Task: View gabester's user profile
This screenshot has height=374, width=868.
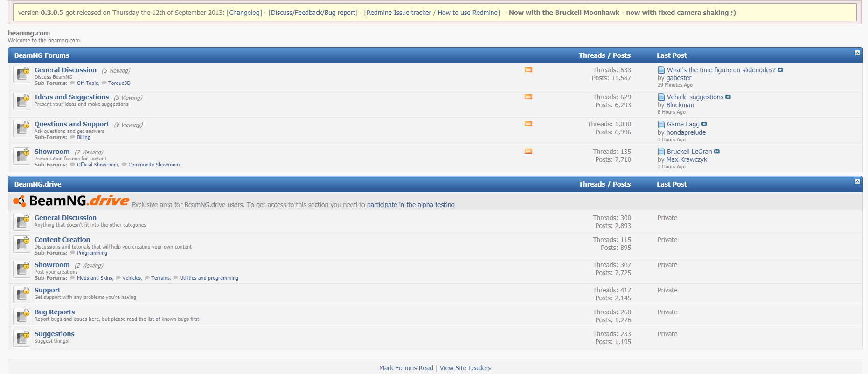Action: [679, 78]
